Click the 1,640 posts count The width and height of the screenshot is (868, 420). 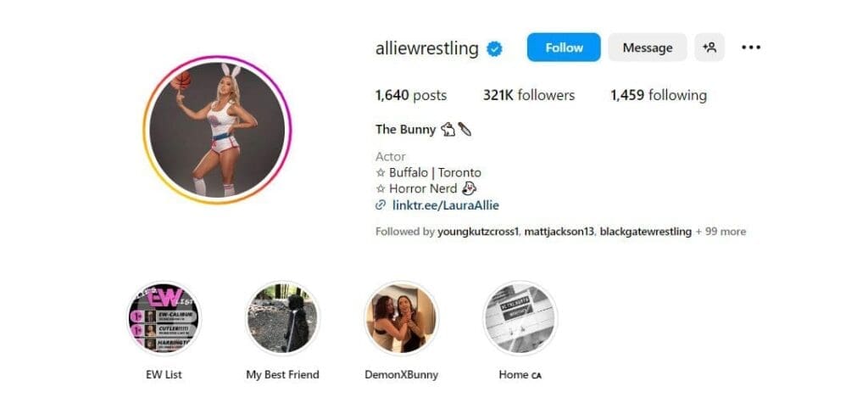[411, 95]
